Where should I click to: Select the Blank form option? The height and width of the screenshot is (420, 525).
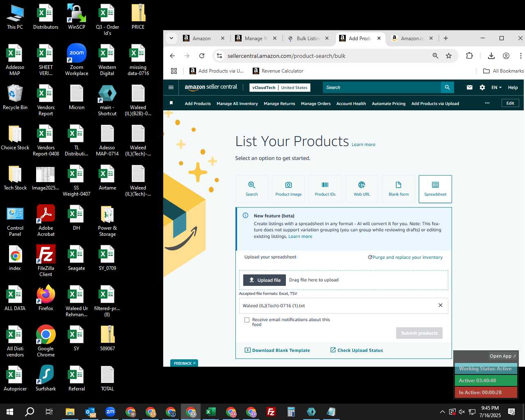click(399, 189)
